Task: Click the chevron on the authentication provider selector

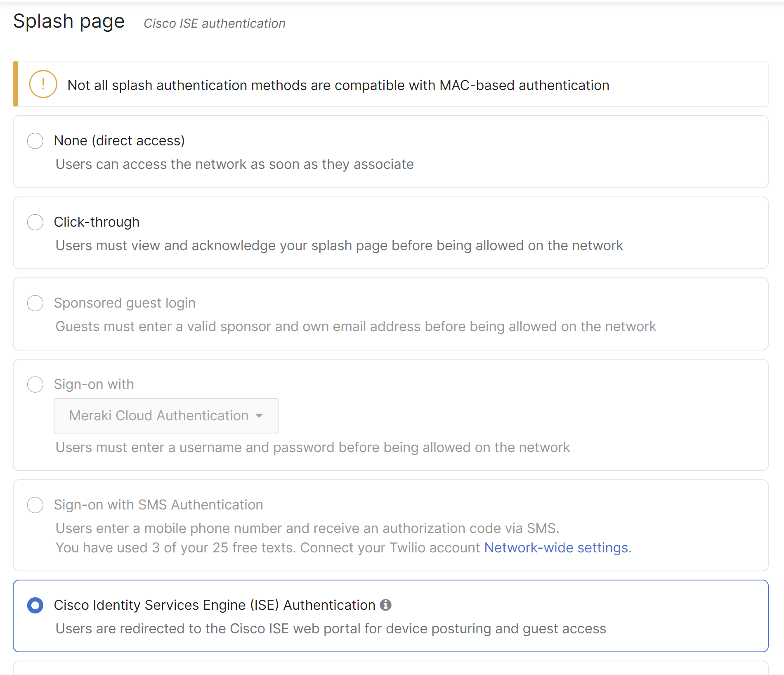Action: click(x=259, y=416)
